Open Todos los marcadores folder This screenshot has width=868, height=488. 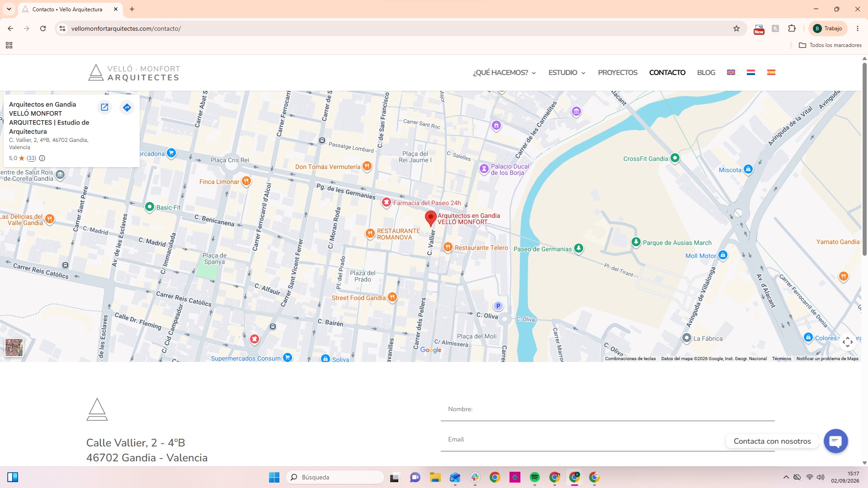click(830, 45)
